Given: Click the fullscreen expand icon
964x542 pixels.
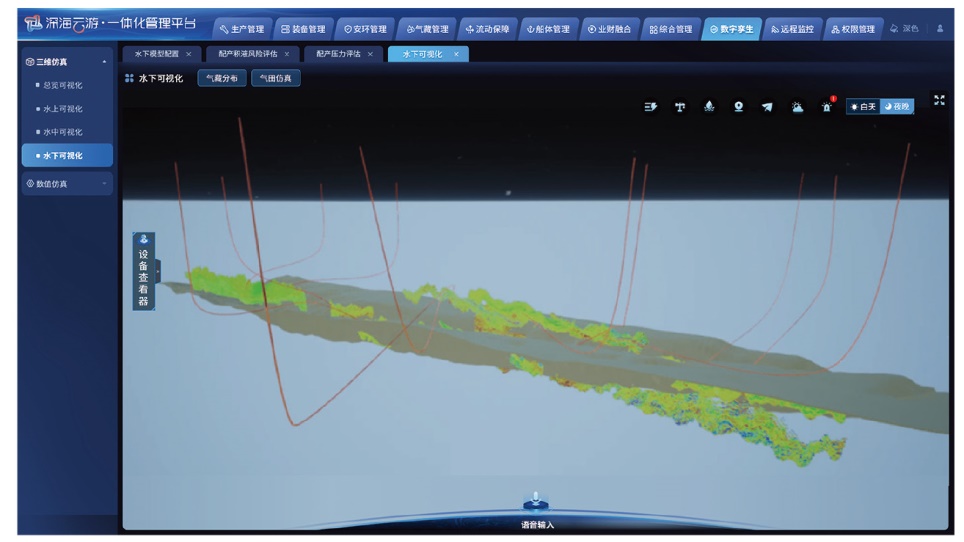Looking at the screenshot, I should (x=939, y=101).
